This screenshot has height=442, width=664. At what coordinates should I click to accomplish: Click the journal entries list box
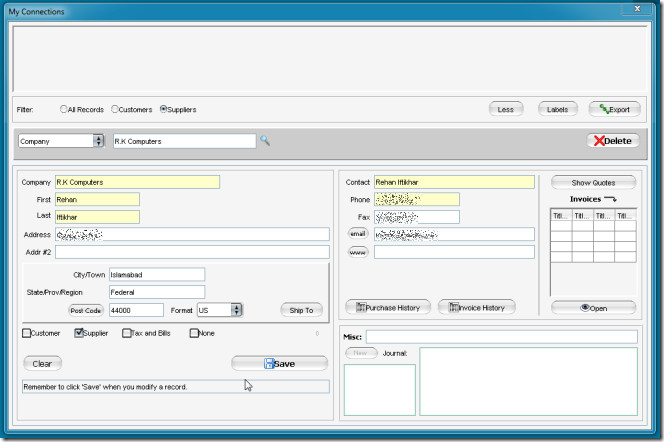click(x=380, y=390)
